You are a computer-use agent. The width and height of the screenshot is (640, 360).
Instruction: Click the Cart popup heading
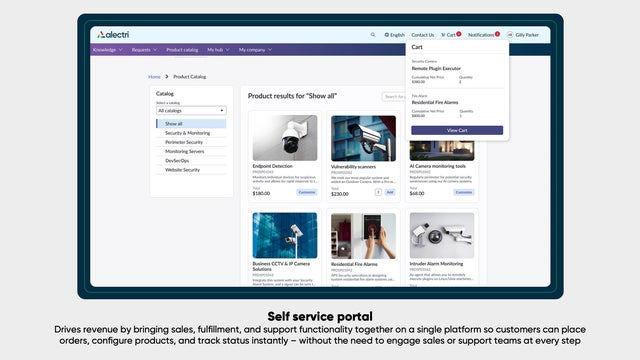point(417,47)
